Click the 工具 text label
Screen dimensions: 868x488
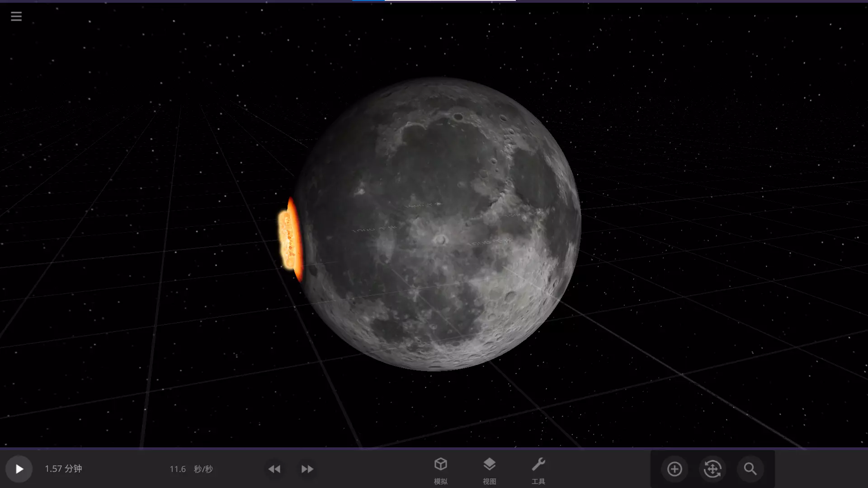point(538,482)
